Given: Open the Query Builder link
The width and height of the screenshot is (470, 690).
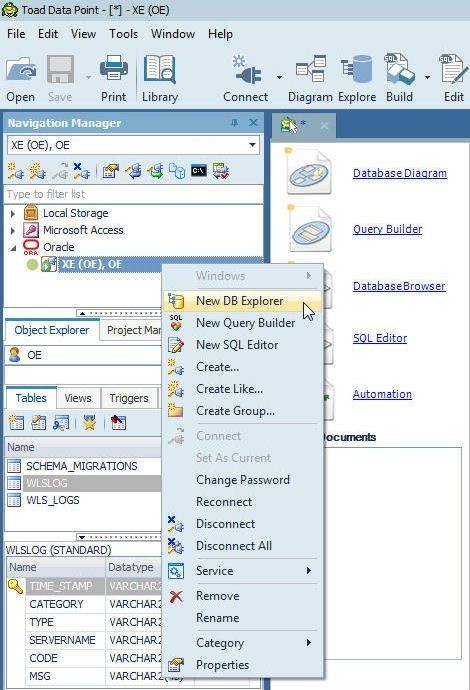Looking at the screenshot, I should pyautogui.click(x=387, y=229).
